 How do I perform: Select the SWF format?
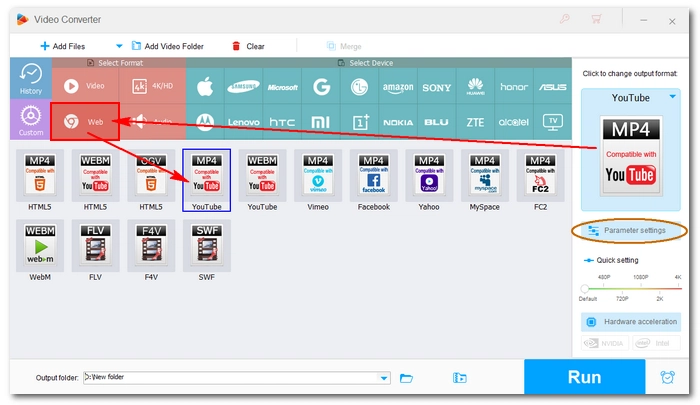(206, 251)
